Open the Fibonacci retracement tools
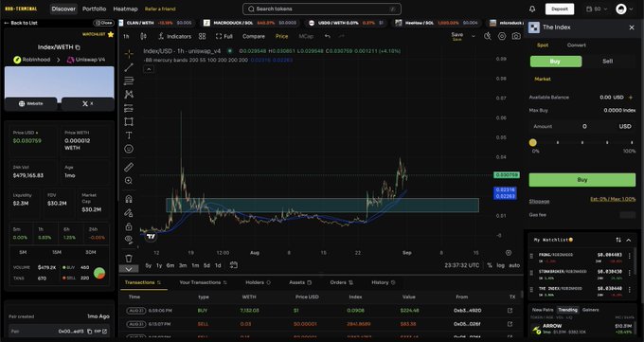644x342 pixels. click(129, 81)
